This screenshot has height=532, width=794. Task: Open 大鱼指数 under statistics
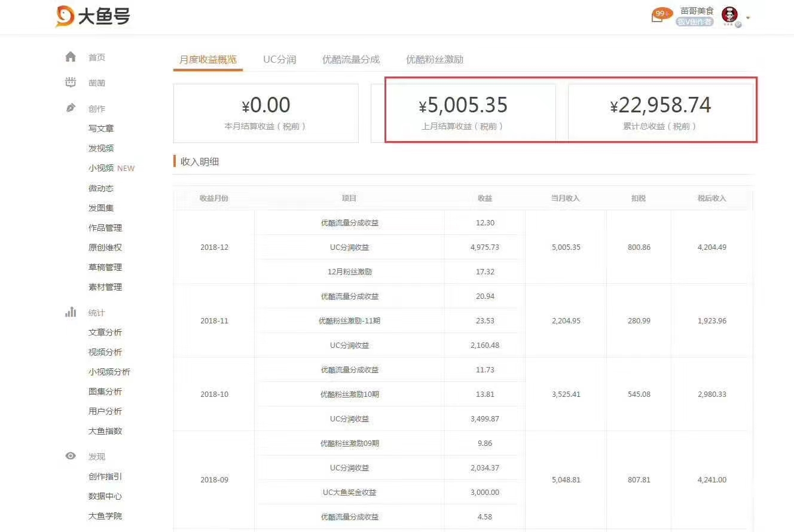pos(105,431)
